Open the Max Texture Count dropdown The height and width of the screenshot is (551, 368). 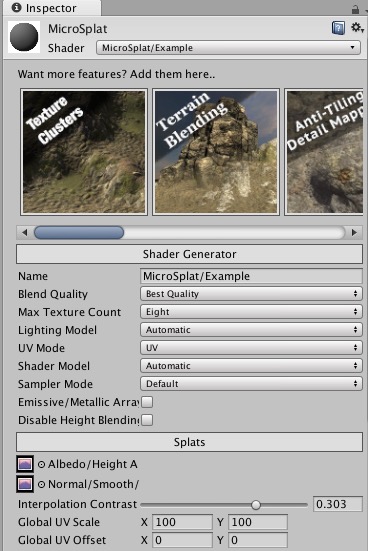(x=251, y=312)
